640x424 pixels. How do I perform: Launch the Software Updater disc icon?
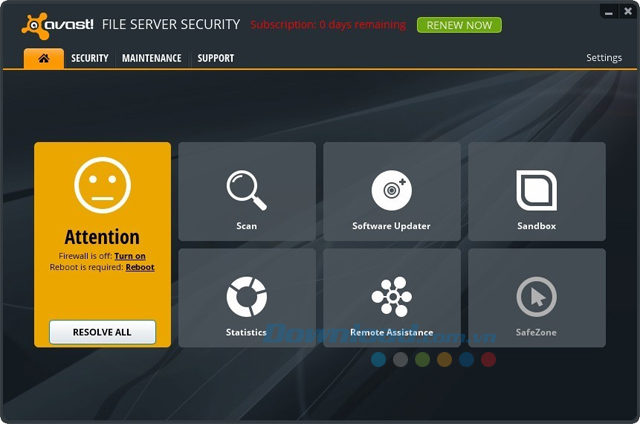click(391, 190)
